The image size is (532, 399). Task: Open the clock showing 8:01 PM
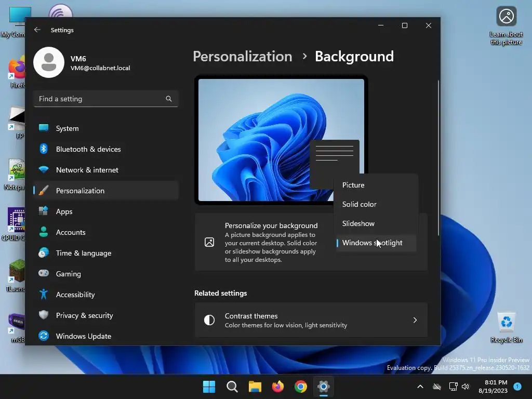[494, 387]
